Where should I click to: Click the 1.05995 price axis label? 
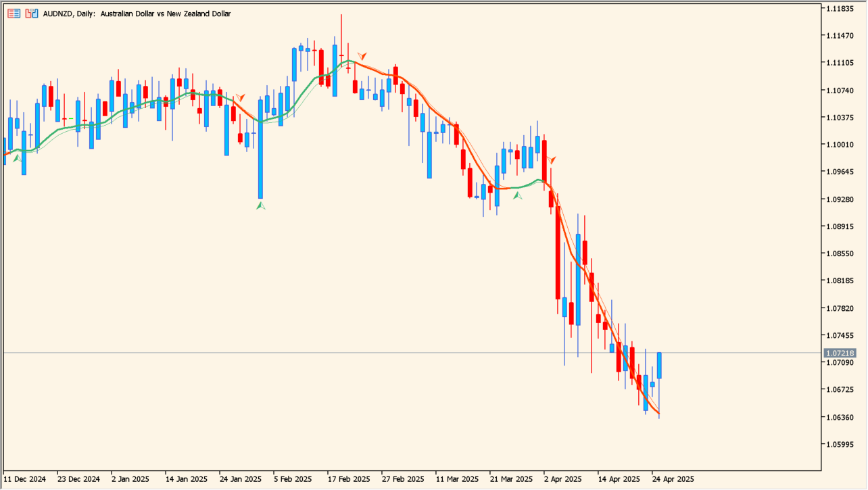pos(840,444)
